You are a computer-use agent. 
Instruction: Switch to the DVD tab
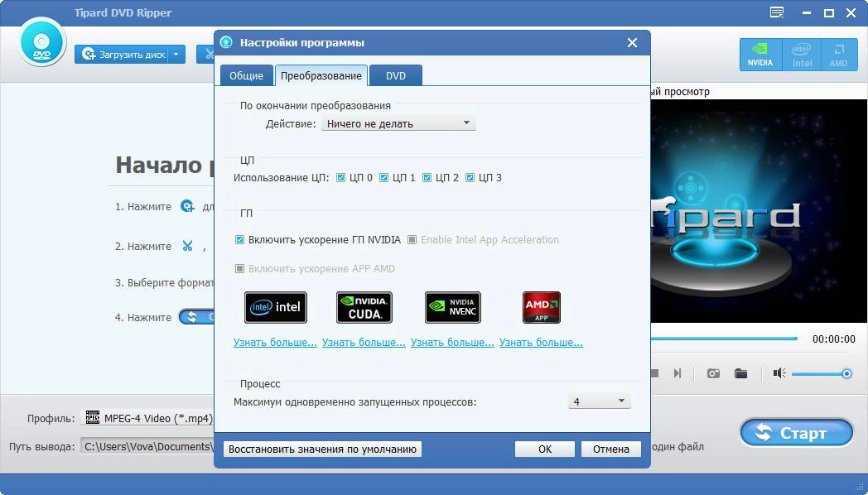tap(396, 76)
